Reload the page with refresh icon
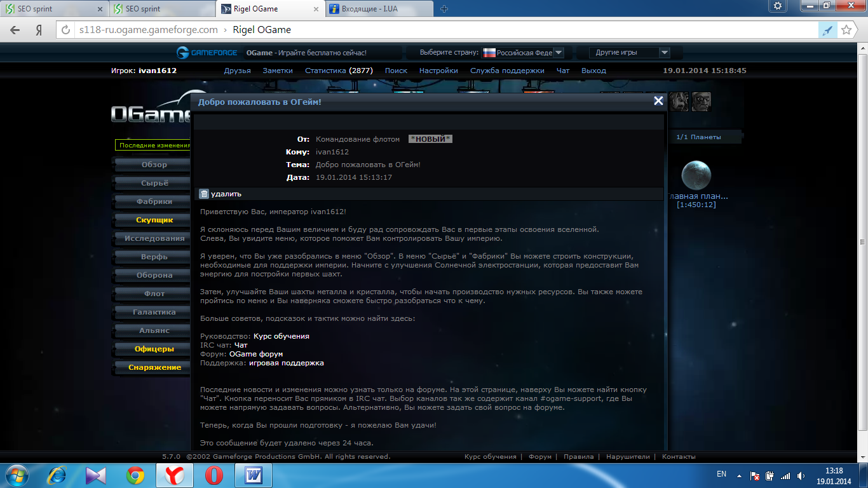The height and width of the screenshot is (488, 868). 66,30
